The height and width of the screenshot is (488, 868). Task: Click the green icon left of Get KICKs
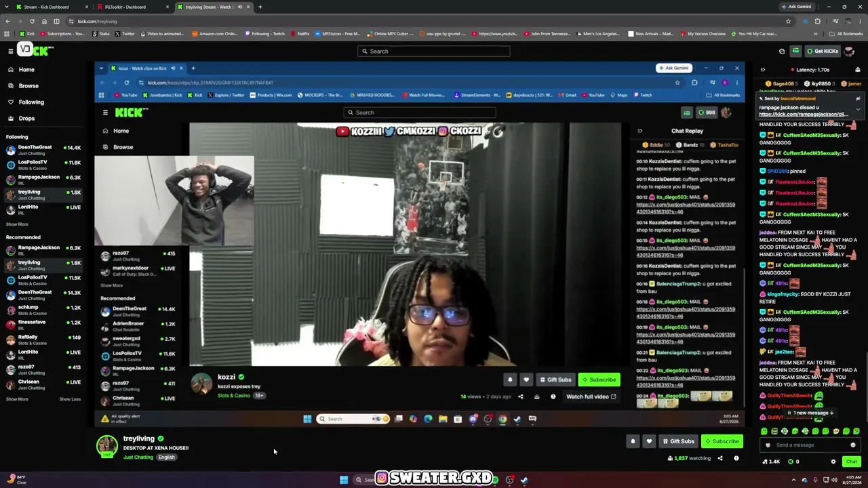(795, 51)
